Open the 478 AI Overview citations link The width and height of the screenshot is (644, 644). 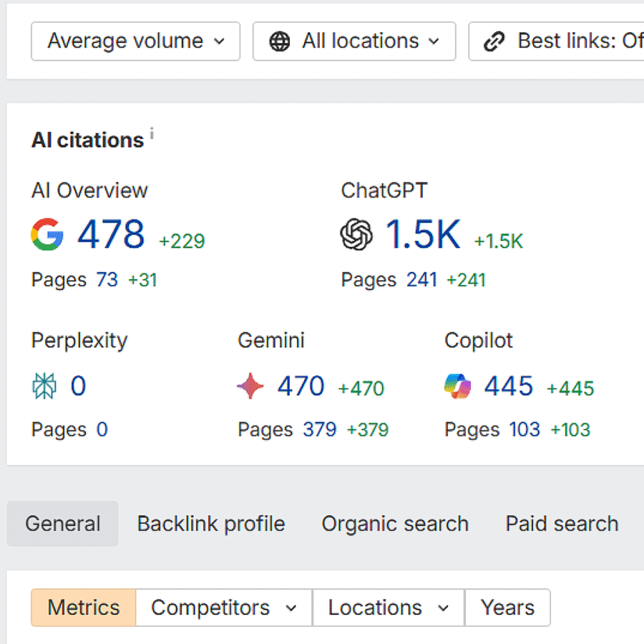[111, 235]
